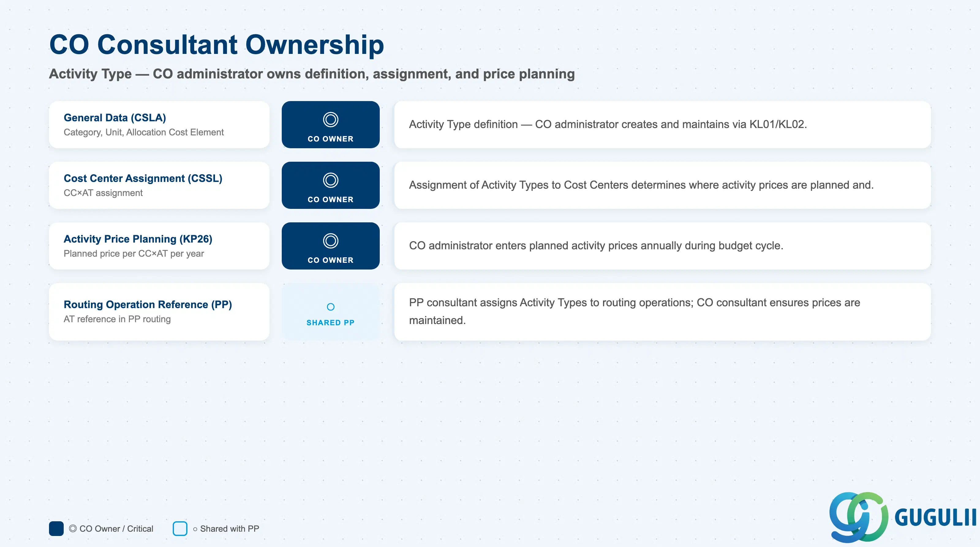Click the 'PP consultant assigns Activity Types' description
The image size is (980, 547).
coord(635,311)
